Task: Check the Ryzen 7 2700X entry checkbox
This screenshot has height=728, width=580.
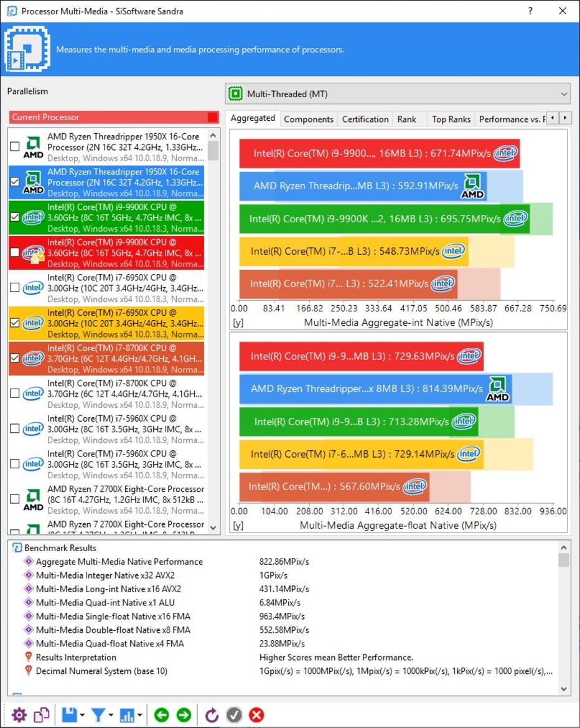Action: (x=15, y=499)
